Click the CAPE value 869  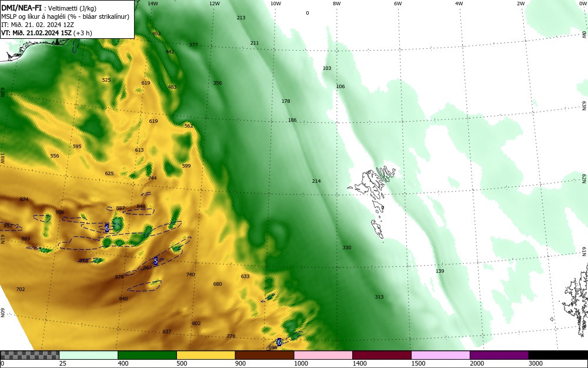click(26, 239)
